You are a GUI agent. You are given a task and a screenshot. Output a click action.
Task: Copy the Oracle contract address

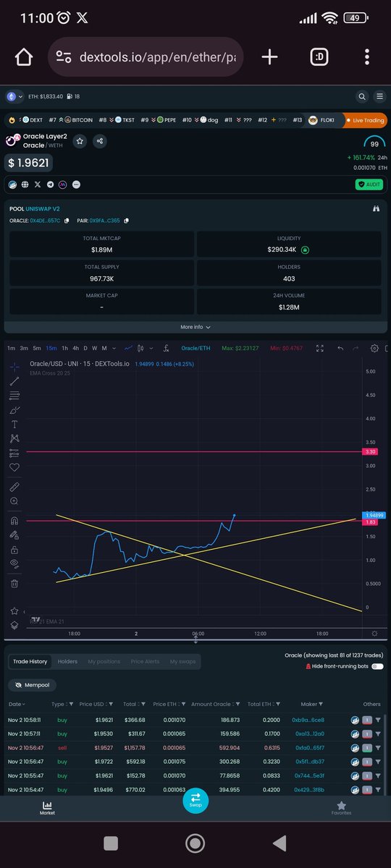coord(65,220)
